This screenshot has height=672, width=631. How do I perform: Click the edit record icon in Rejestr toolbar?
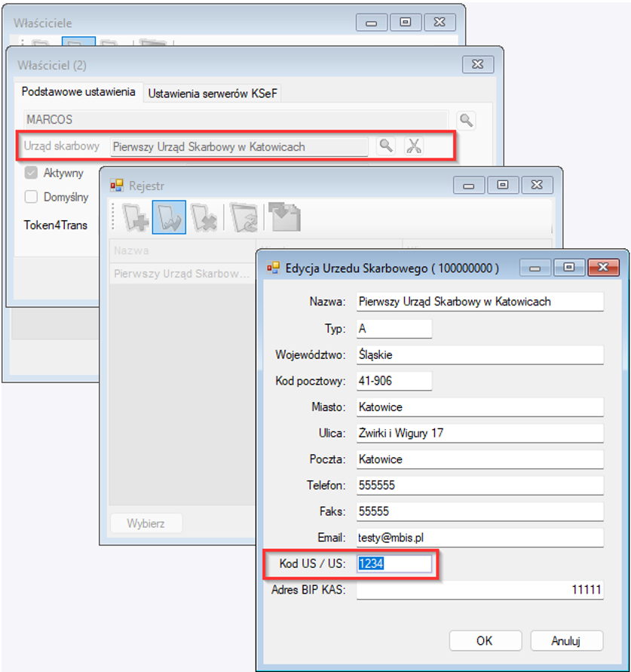(170, 218)
